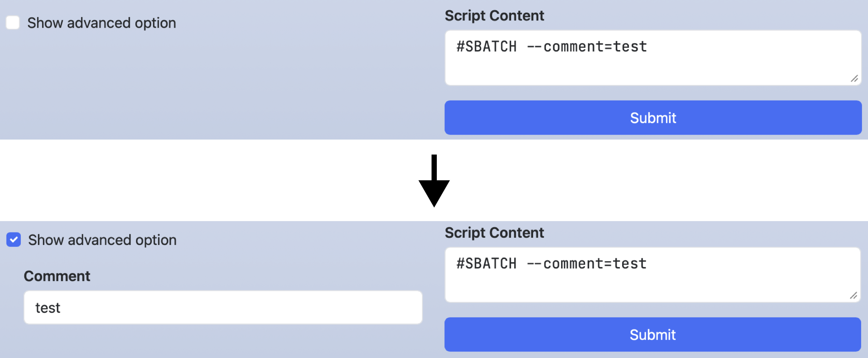Focus the Comment input containing 'test'
Viewport: 868px width, 358px height.
tap(223, 308)
